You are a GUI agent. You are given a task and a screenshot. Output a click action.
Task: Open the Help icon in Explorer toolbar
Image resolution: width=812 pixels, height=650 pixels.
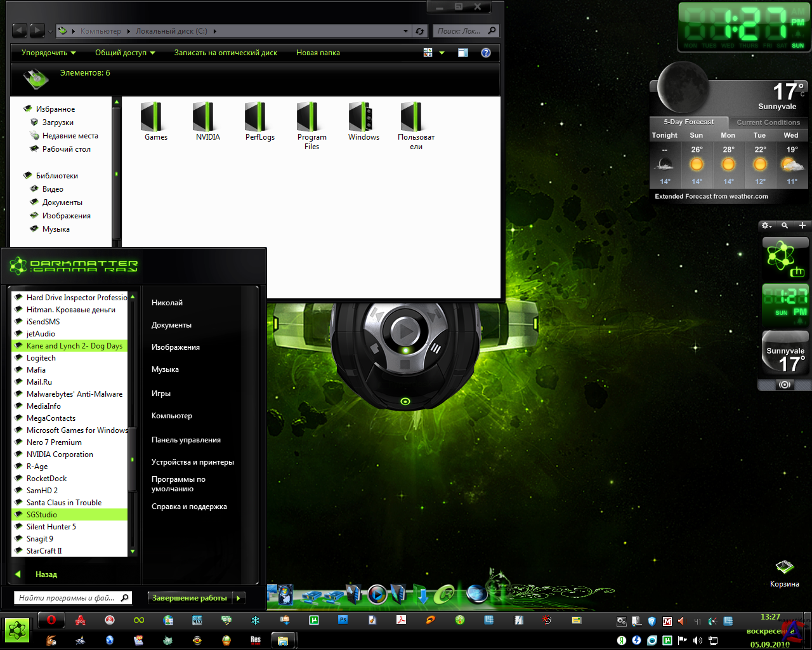[x=486, y=53]
